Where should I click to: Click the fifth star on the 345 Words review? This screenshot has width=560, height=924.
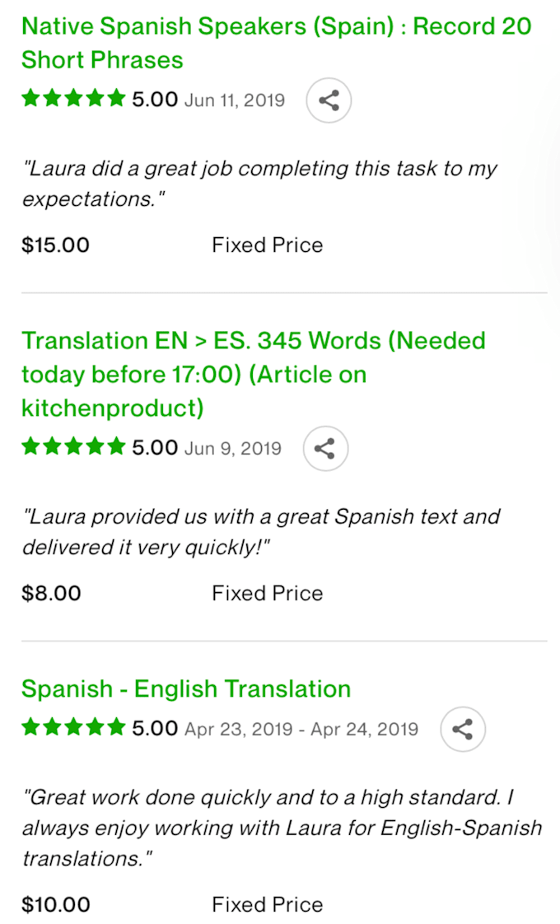[116, 447]
